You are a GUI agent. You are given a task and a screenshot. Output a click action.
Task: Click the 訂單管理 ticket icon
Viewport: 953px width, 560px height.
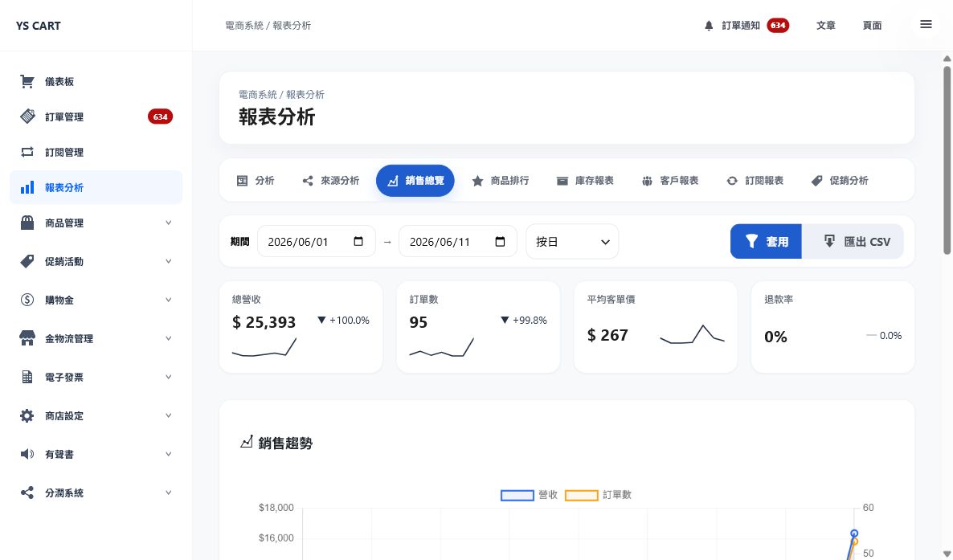pyautogui.click(x=27, y=116)
